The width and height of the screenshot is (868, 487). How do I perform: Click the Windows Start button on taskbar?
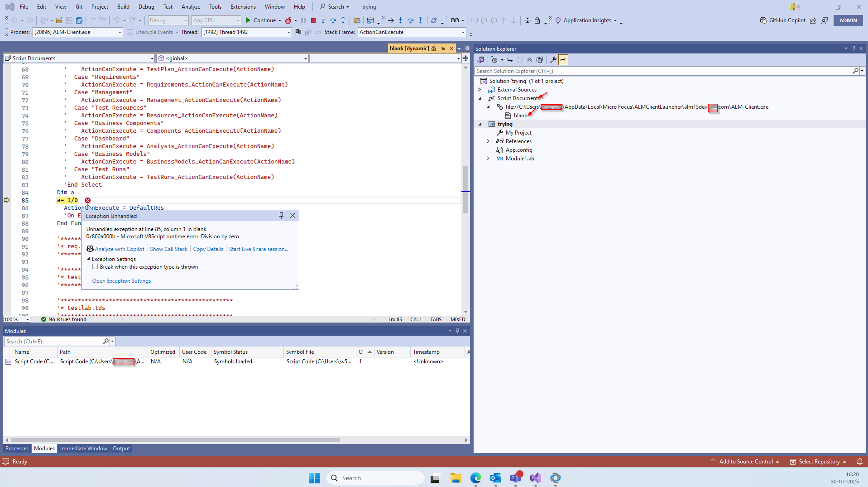[314, 478]
